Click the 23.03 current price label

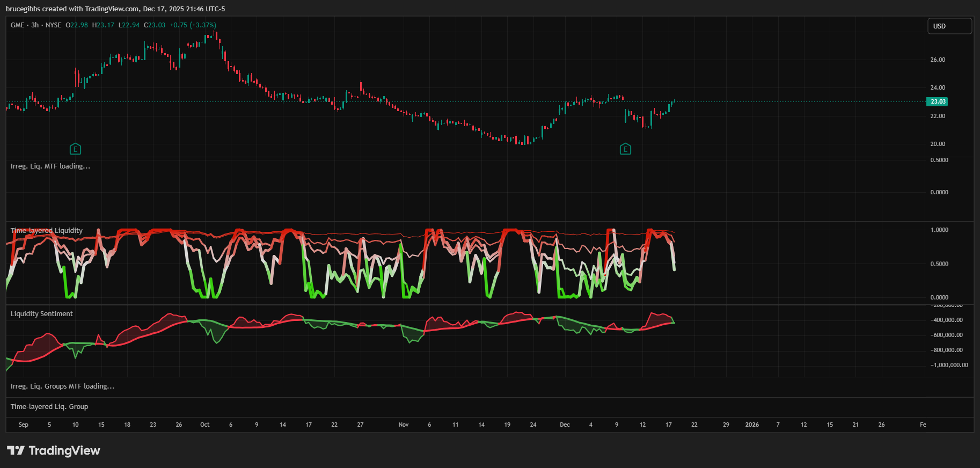pyautogui.click(x=937, y=101)
